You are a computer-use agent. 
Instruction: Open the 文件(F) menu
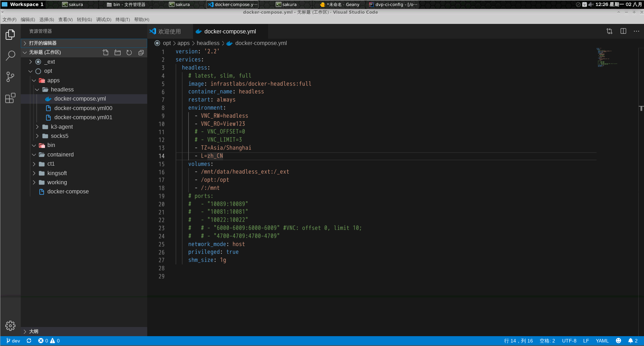(9, 19)
